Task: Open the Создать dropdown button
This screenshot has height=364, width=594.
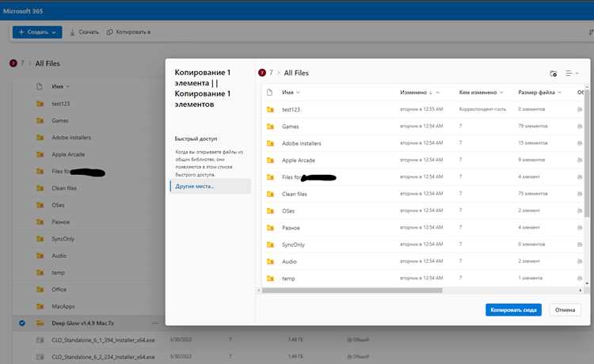Action: (37, 32)
